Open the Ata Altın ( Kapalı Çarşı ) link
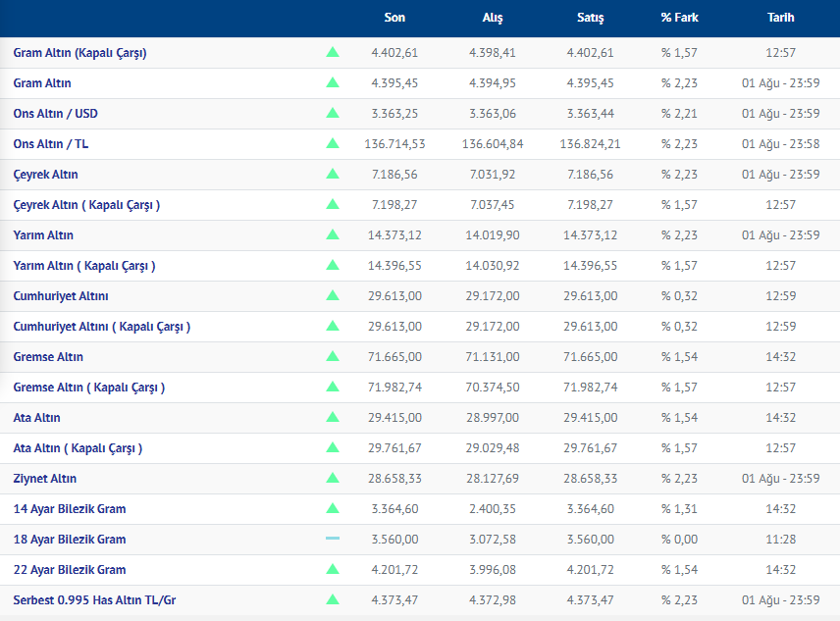 click(x=78, y=448)
